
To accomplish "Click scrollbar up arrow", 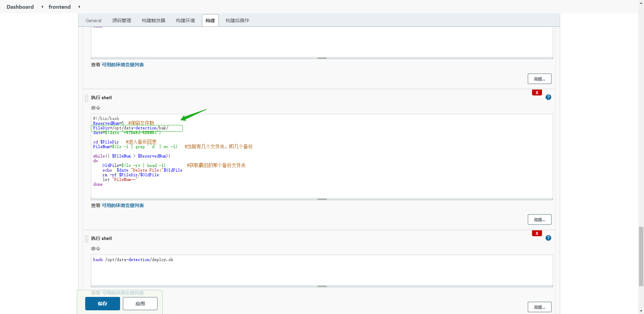I will pos(641,3).
